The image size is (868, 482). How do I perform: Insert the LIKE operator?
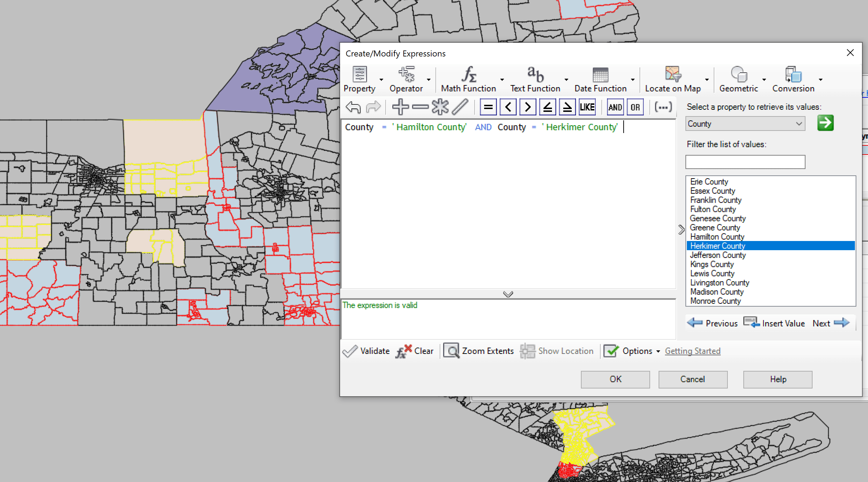587,107
